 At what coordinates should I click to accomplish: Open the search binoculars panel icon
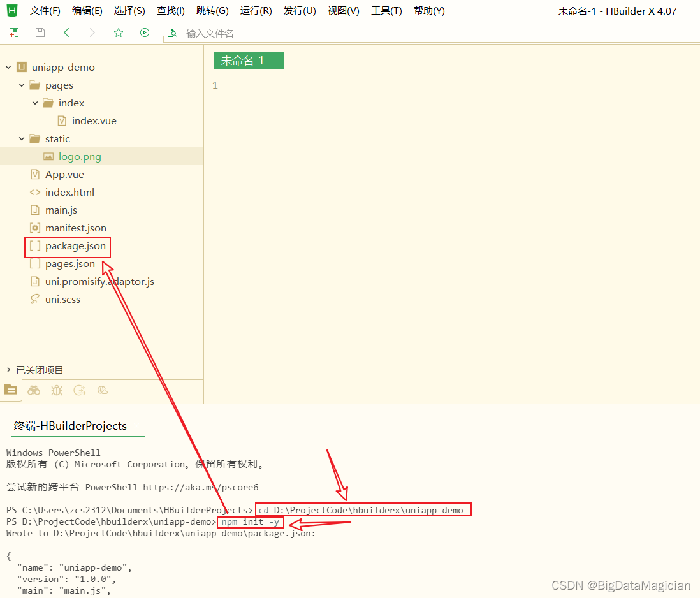click(34, 390)
